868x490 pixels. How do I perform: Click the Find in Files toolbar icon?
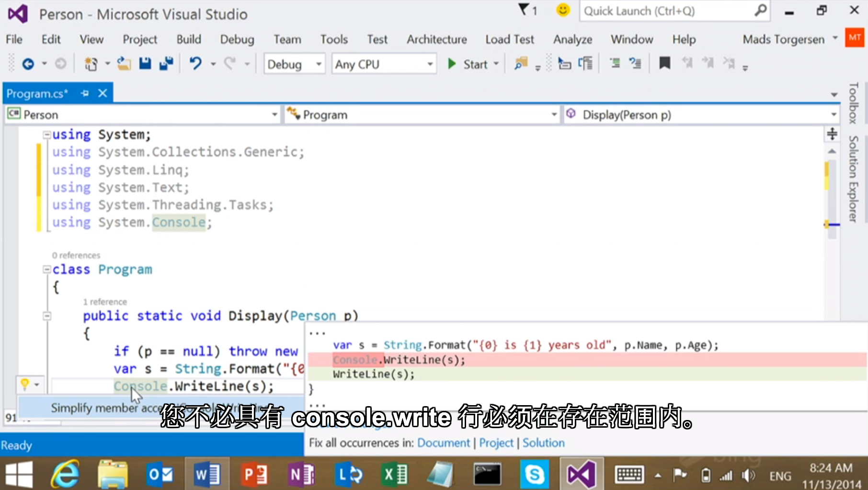[521, 64]
